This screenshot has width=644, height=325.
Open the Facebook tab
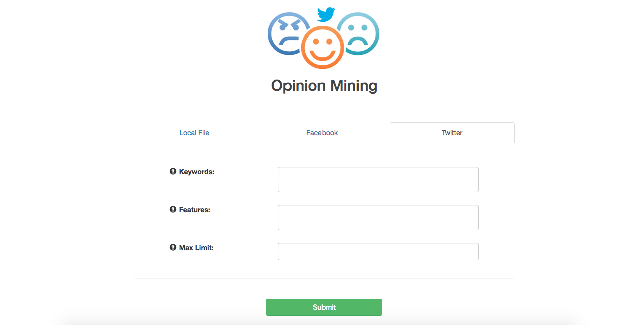point(322,133)
